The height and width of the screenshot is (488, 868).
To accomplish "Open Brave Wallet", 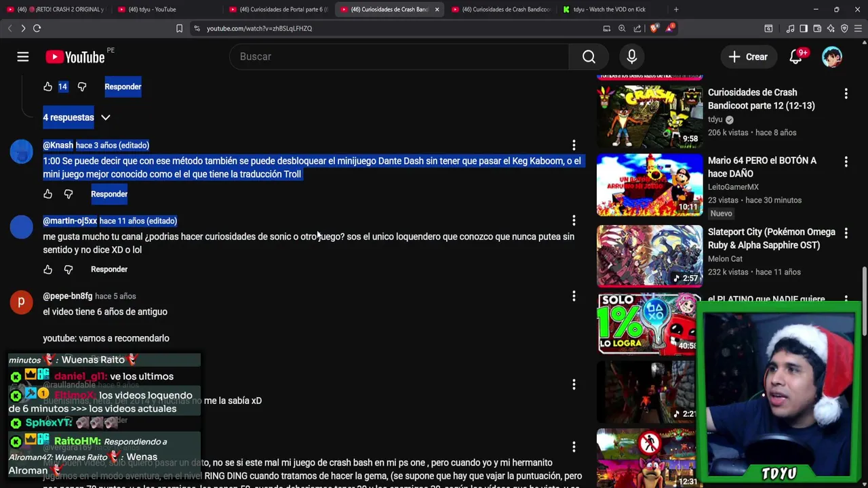I will coord(817,28).
